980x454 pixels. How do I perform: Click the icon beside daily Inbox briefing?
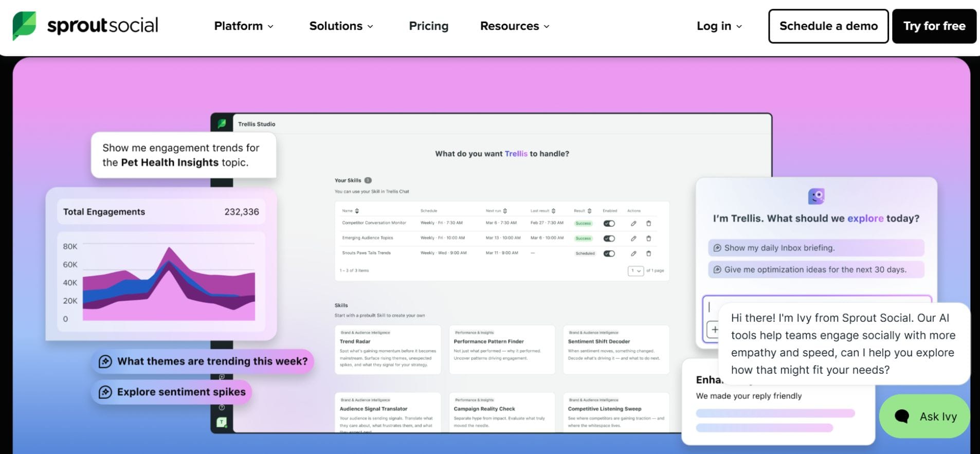coord(717,248)
